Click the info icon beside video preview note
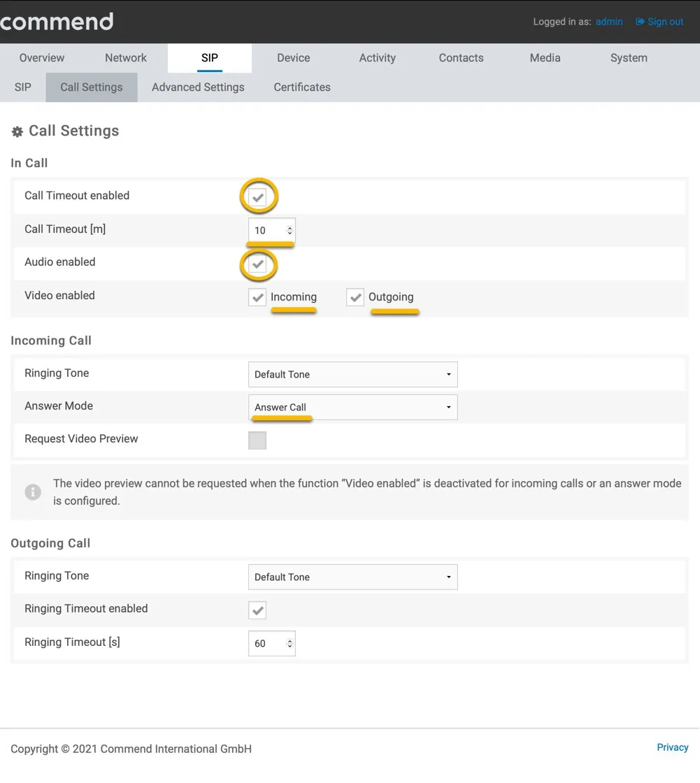The height and width of the screenshot is (783, 700). click(33, 492)
